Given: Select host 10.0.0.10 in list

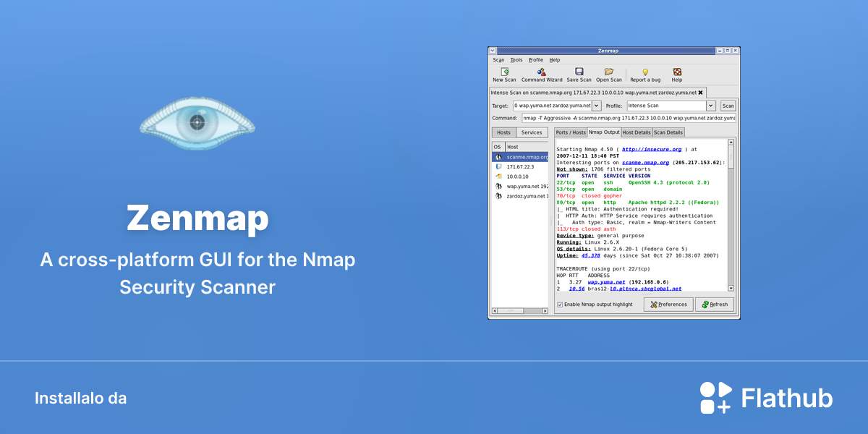Looking at the screenshot, I should tap(520, 176).
